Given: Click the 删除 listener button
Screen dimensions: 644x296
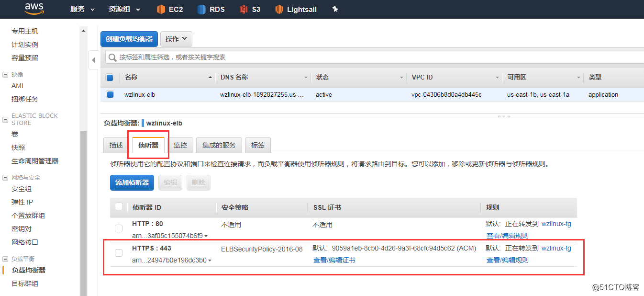Looking at the screenshot, I should pos(199,182).
